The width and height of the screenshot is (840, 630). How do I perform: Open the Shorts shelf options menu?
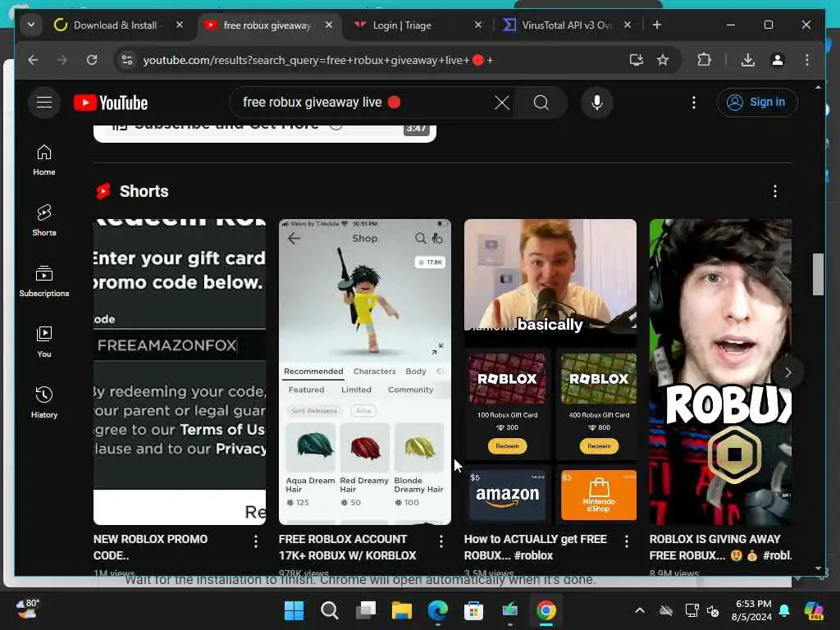point(774,191)
